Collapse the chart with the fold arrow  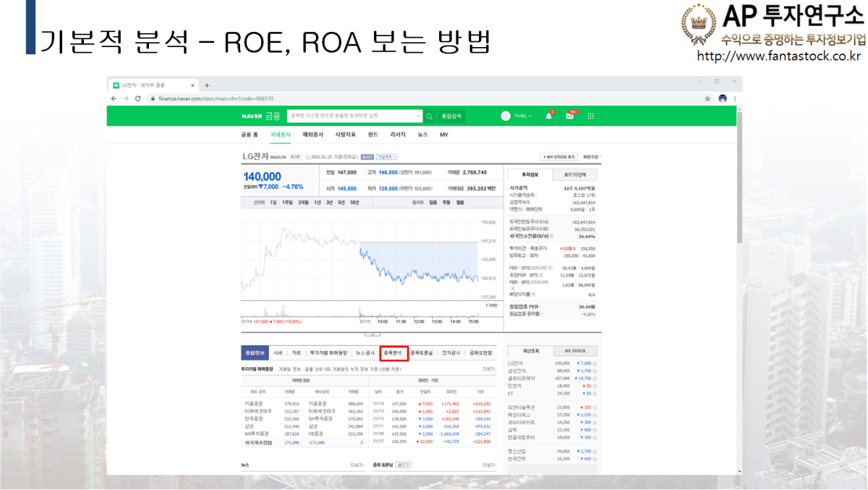tap(373, 334)
